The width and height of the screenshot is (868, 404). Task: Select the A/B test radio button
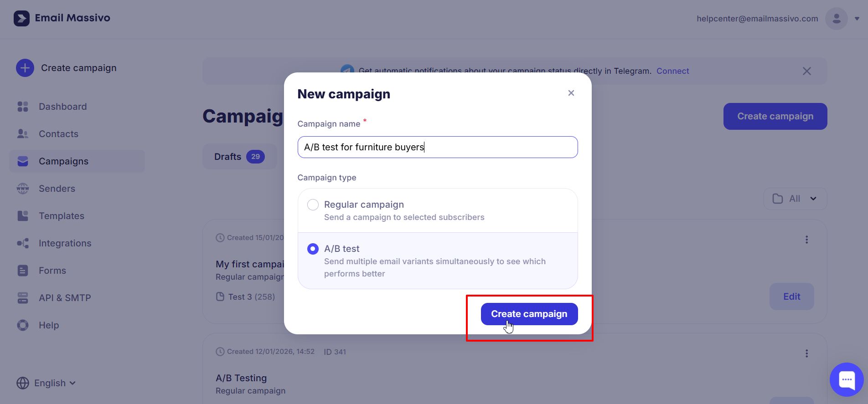coord(313,249)
